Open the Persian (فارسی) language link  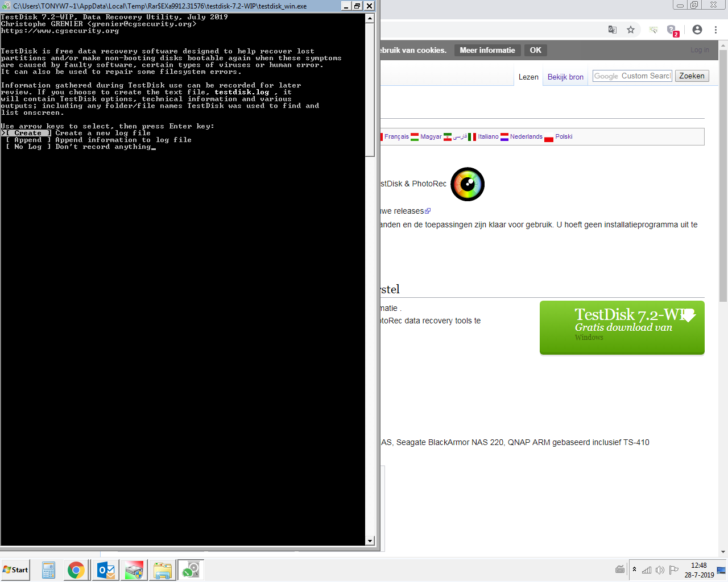[x=460, y=137]
